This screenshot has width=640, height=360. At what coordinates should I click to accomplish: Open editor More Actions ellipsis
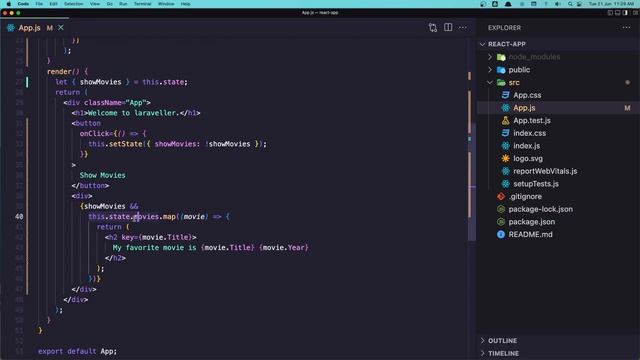tap(462, 27)
